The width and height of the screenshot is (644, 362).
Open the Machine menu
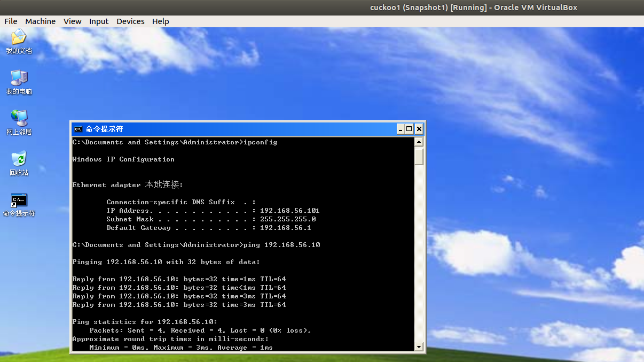pos(41,21)
